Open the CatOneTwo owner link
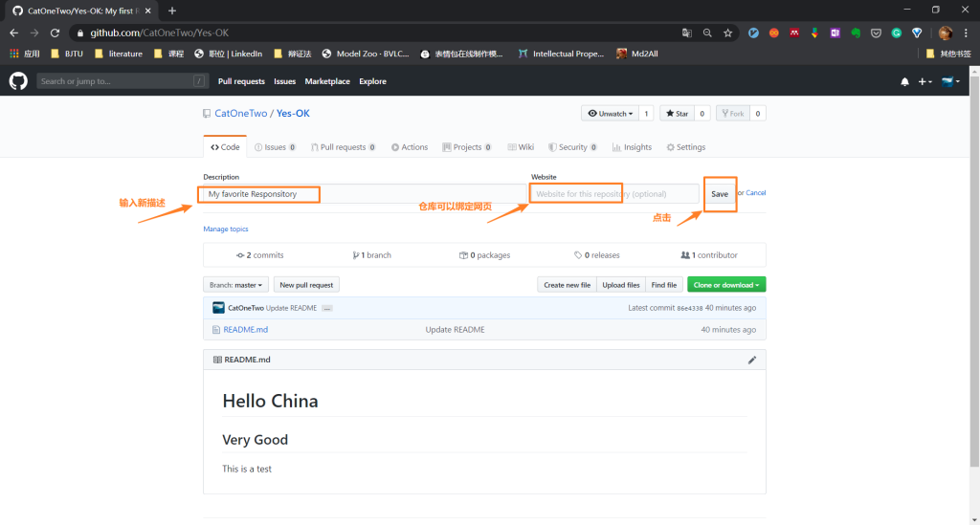The width and height of the screenshot is (980, 525). [x=240, y=114]
